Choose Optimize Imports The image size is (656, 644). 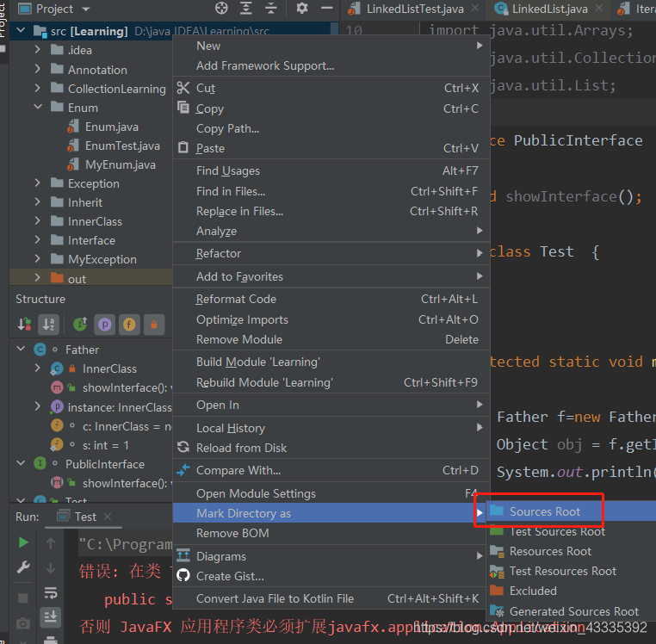coord(331,319)
